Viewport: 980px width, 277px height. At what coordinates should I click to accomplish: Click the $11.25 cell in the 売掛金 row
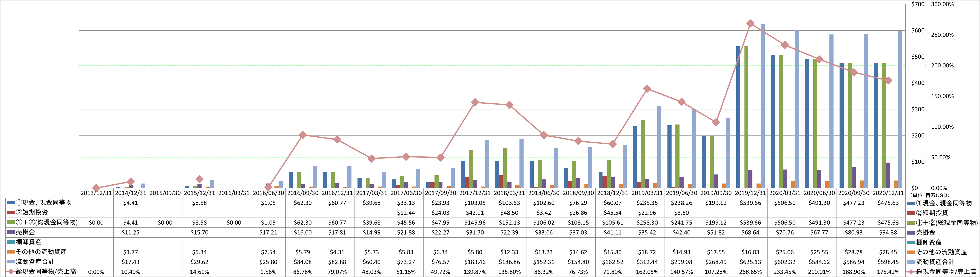point(131,232)
